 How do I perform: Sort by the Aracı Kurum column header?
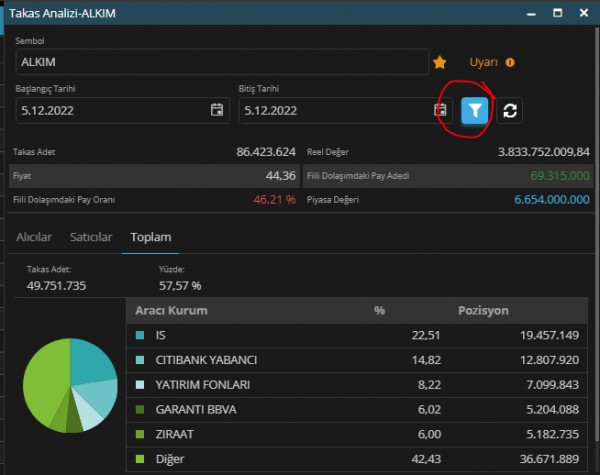171,310
